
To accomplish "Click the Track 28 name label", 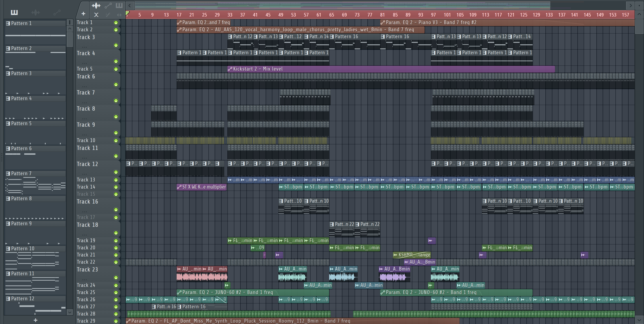I will (x=86, y=314).
